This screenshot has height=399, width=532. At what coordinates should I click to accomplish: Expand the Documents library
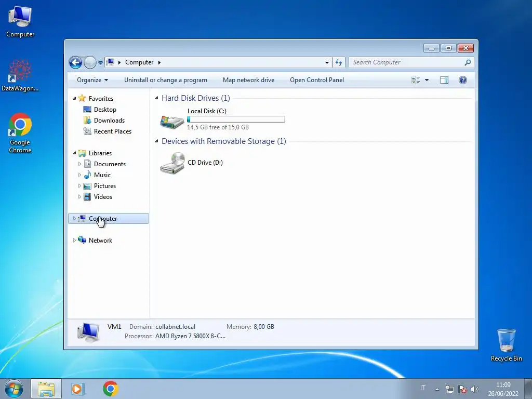pyautogui.click(x=79, y=164)
